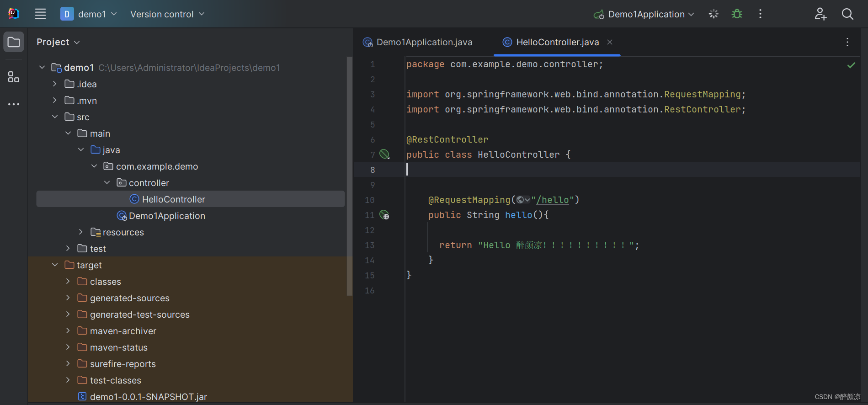Expand the generated-sources folder
The image size is (868, 405).
click(68, 298)
